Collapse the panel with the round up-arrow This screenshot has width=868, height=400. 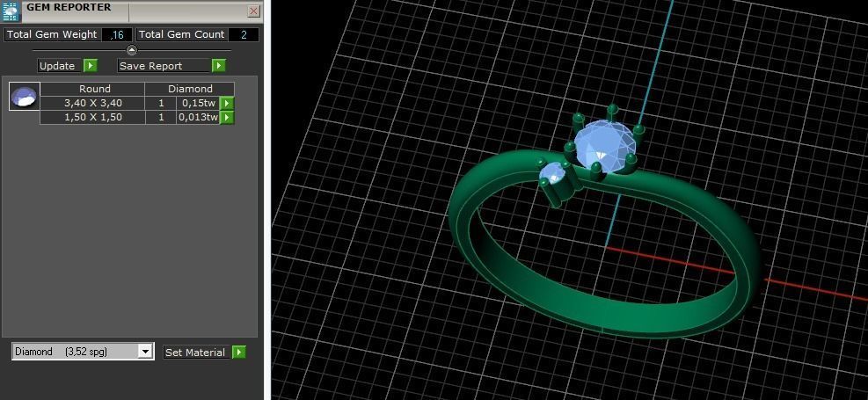coord(132,50)
